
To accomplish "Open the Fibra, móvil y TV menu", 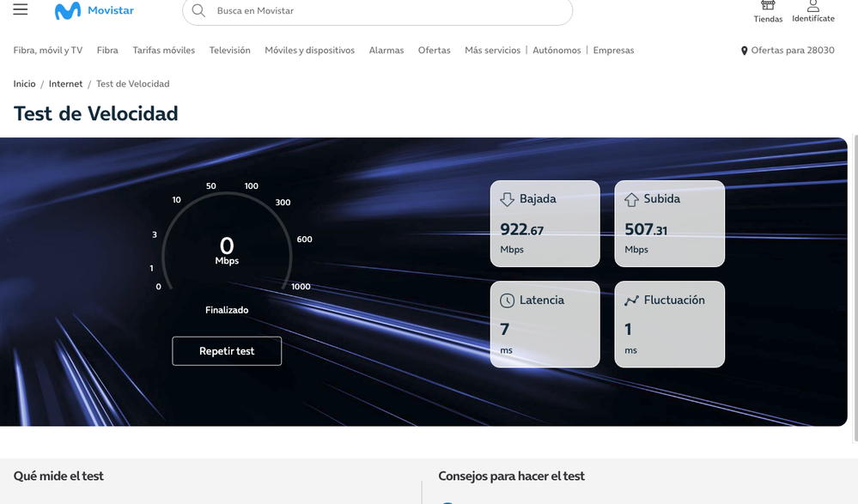I will pyautogui.click(x=47, y=51).
